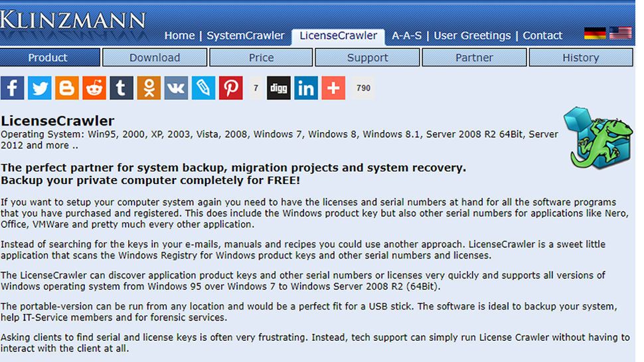Click 'The perfect partner for system backup' heading
644x362 pixels.
(233, 167)
